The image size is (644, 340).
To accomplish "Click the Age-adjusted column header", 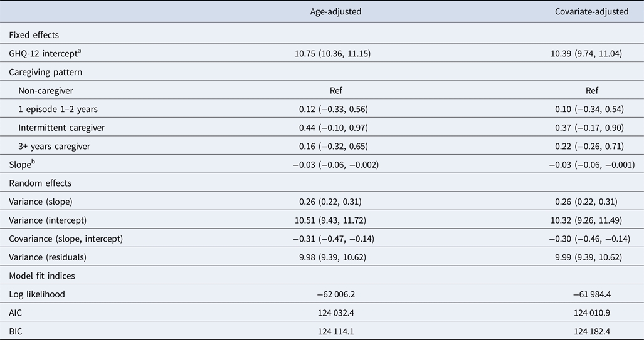I will [335, 11].
